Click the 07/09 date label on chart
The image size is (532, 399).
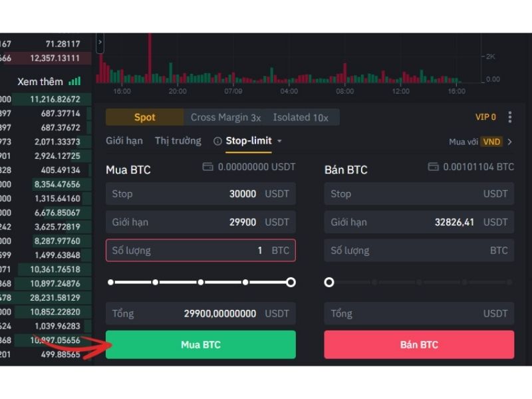(x=233, y=91)
